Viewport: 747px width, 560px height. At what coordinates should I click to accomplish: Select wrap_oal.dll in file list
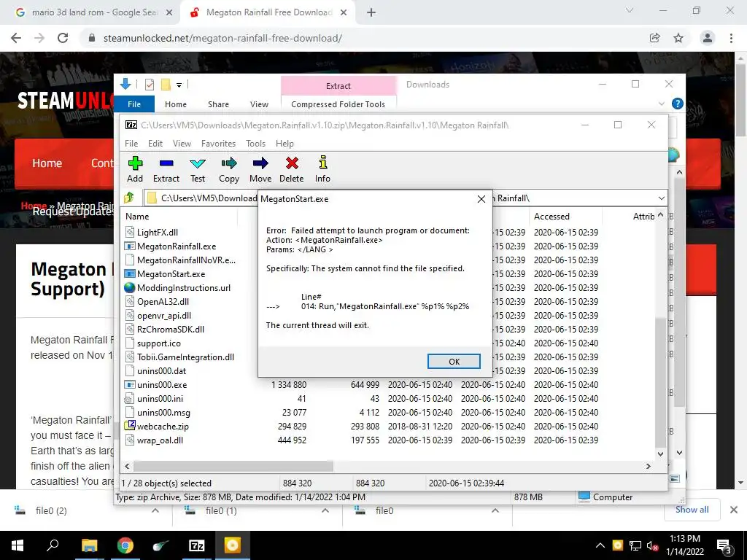[160, 440]
